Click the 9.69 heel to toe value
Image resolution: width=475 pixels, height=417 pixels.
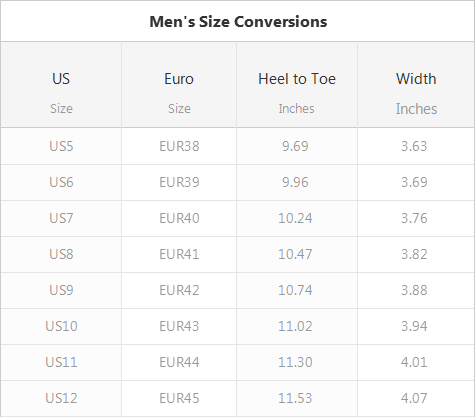295,146
